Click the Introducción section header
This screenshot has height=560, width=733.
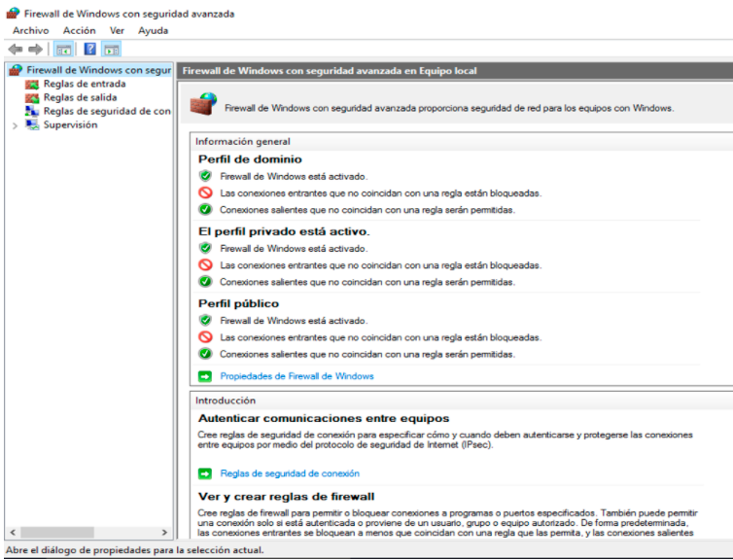pyautogui.click(x=226, y=401)
